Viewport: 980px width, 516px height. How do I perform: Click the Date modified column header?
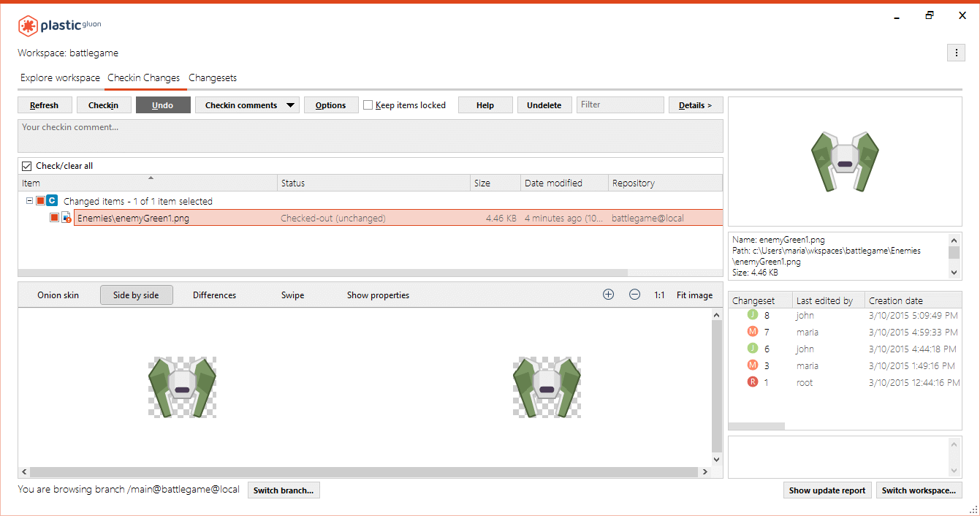[x=564, y=183]
